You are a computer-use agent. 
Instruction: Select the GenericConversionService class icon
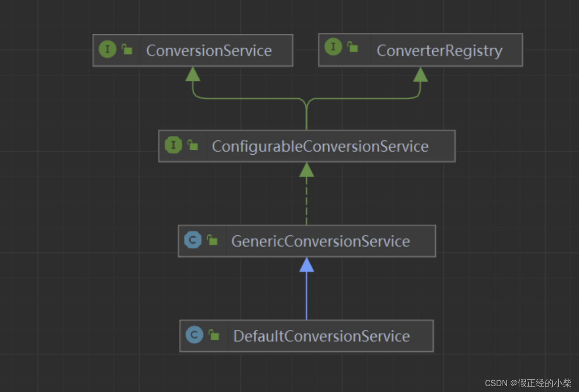coord(193,240)
